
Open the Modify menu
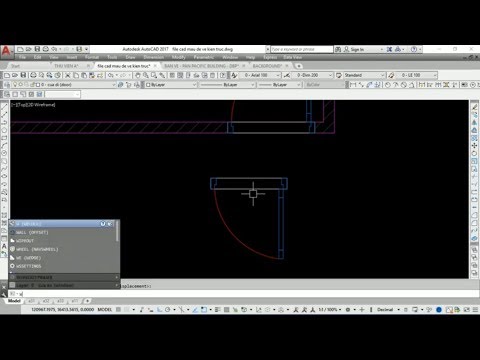pyautogui.click(x=178, y=57)
